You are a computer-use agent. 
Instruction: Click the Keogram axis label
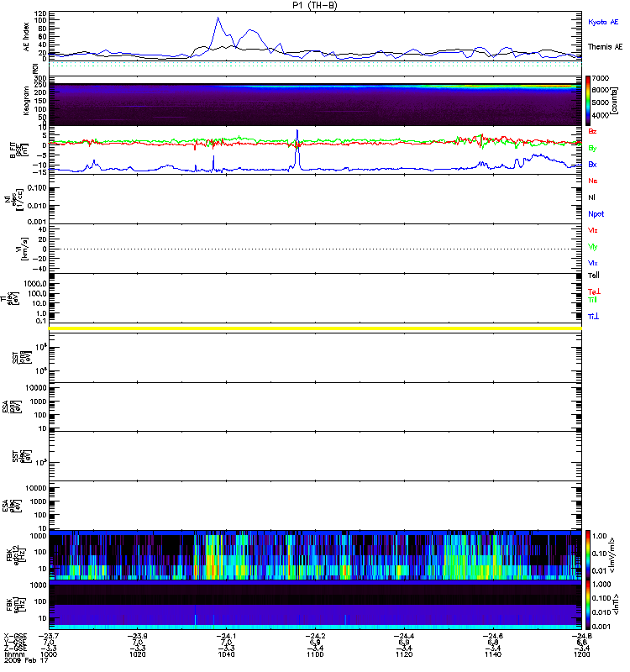pos(26,101)
